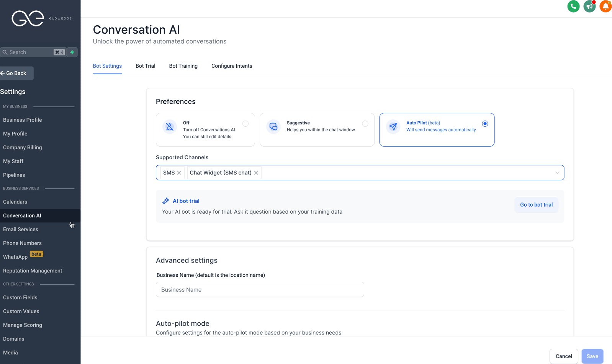Click the Go to bot trial button
This screenshot has height=364, width=612.
pos(536,205)
